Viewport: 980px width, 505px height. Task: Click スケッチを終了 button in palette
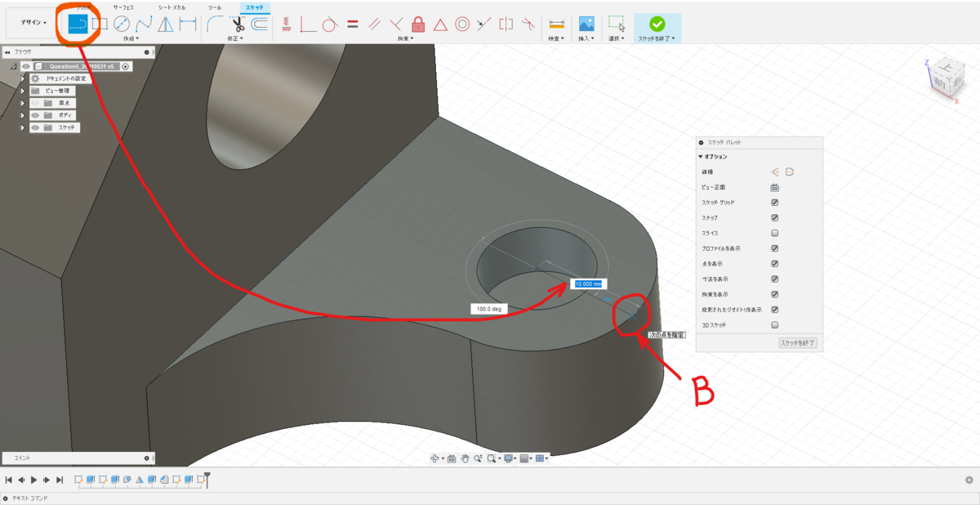pyautogui.click(x=798, y=342)
